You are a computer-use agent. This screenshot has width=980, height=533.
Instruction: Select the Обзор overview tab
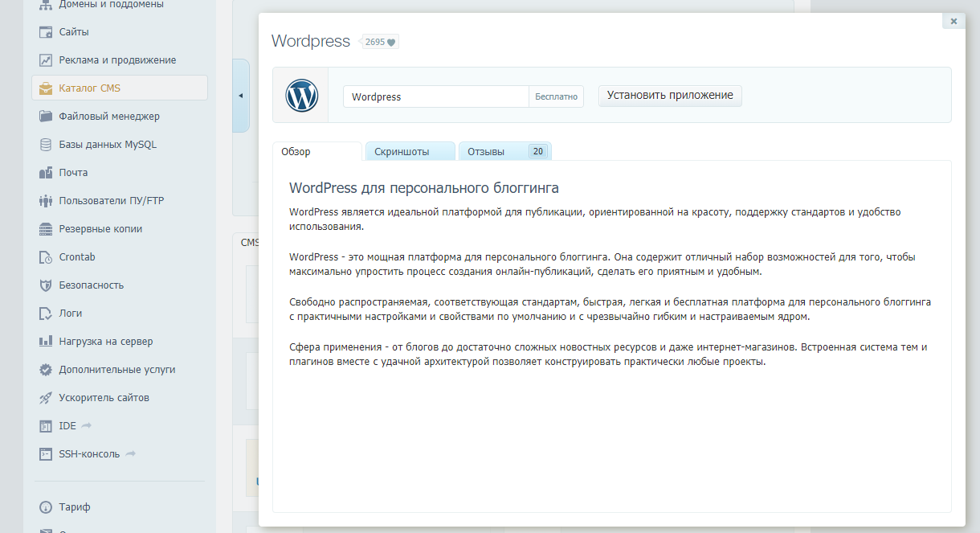click(316, 151)
